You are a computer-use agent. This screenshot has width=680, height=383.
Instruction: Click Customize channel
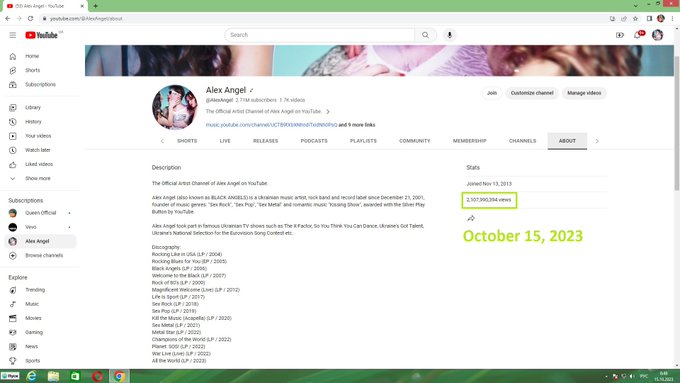point(532,93)
